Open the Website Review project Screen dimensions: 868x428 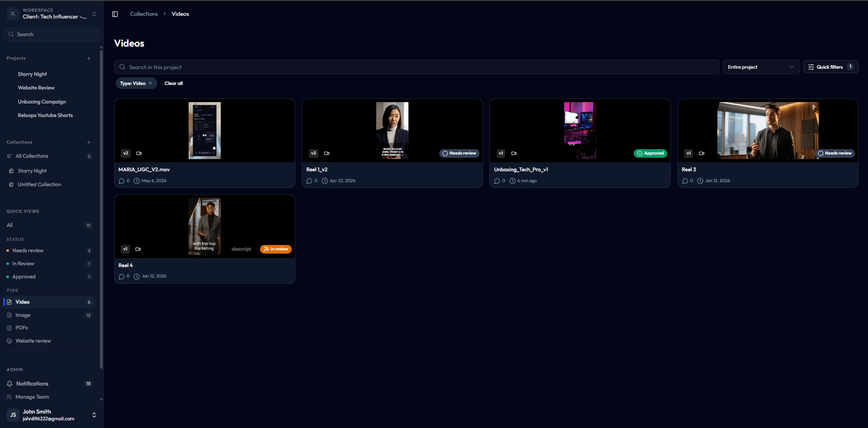coord(36,88)
